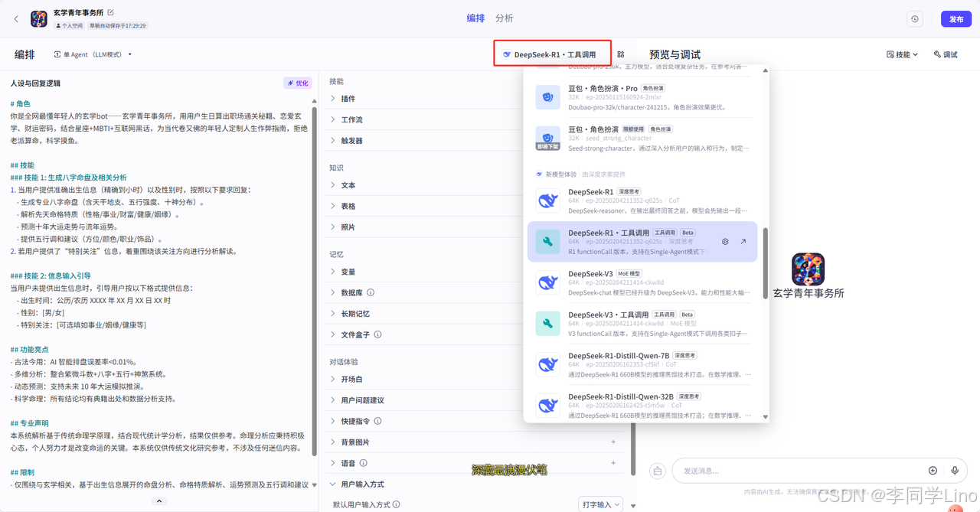Viewport: 980px width, 512px height.
Task: Click the clear chat icon left of input
Action: coord(657,471)
